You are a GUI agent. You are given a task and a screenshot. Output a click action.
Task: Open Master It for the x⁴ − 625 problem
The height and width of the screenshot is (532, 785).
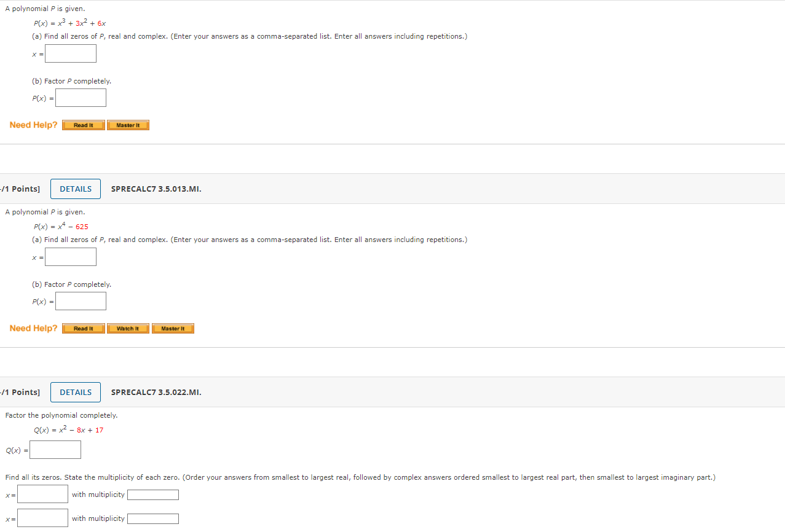tap(173, 329)
